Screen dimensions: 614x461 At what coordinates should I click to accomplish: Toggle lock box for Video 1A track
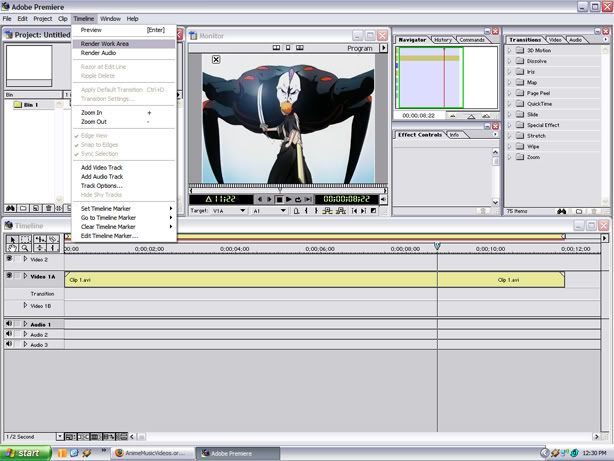coord(17,276)
